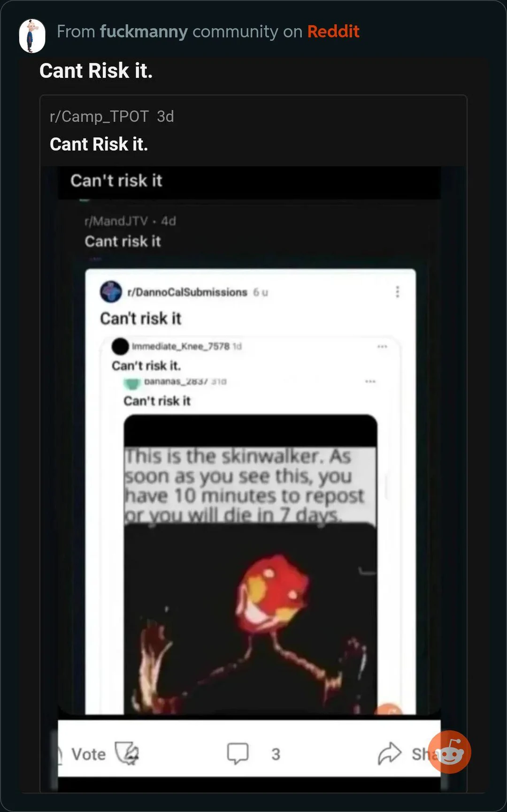Open the overflow menu beside Immediate_Knee_7578
Image resolution: width=507 pixels, height=812 pixels.
click(x=384, y=346)
